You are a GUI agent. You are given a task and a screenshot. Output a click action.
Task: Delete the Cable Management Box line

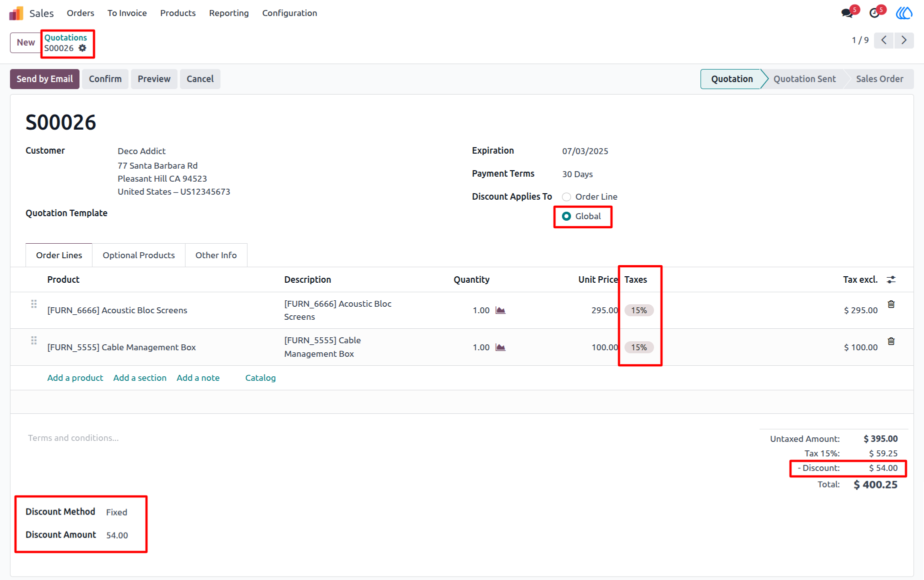point(891,341)
